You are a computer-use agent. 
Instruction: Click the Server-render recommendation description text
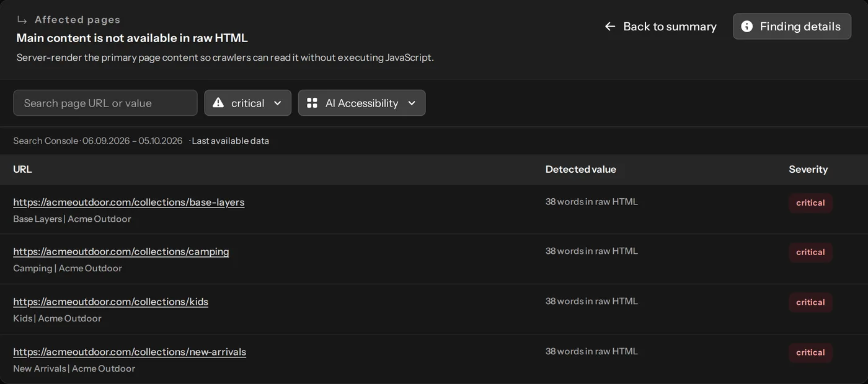[x=225, y=58]
